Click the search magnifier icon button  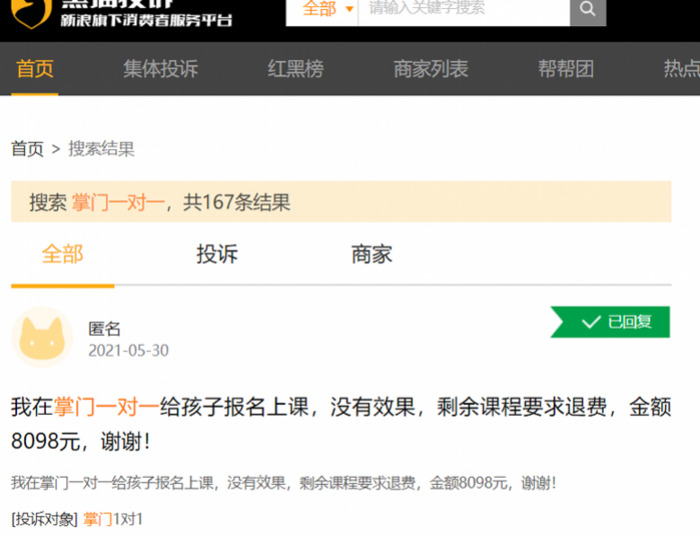click(588, 12)
